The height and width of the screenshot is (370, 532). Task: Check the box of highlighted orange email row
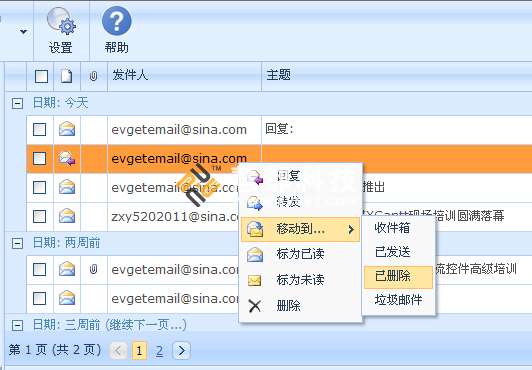(x=40, y=158)
